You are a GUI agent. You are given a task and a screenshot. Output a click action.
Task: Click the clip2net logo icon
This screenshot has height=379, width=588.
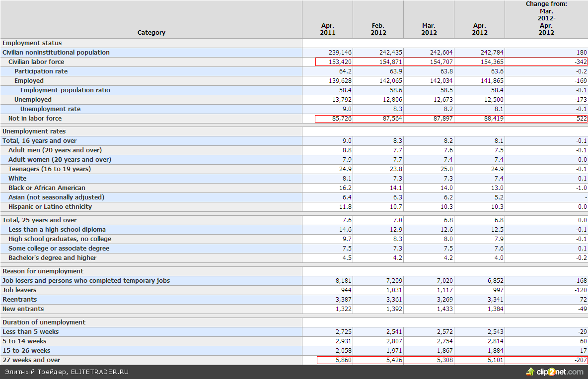(x=531, y=372)
